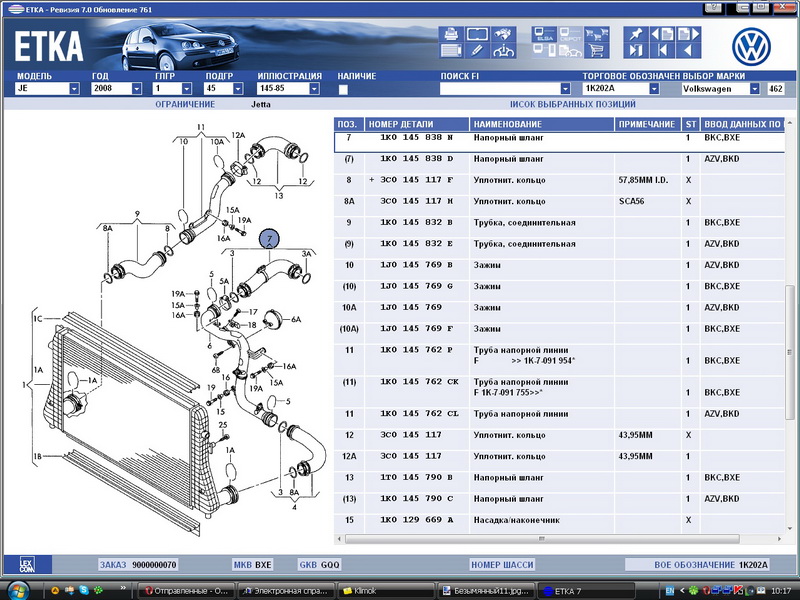Open vehicle information steering wheel icon
Image resolution: width=800 pixels, height=600 pixels.
pyautogui.click(x=503, y=51)
